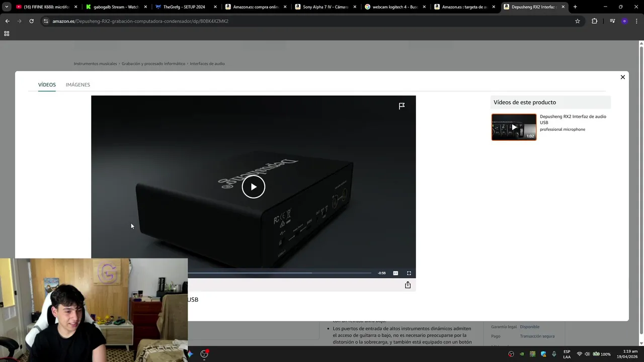Open taskbar app with red notification badge
Screen dimensions: 644x362
(204, 354)
